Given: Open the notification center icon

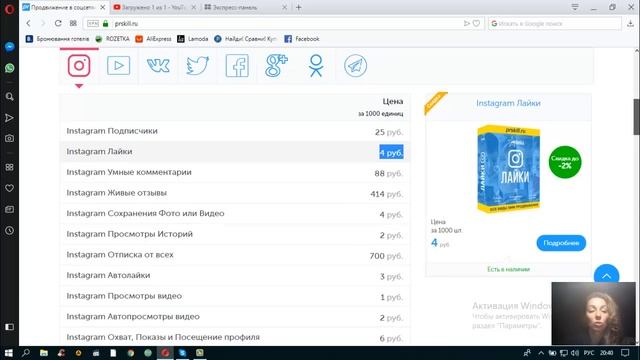Looking at the screenshot, I should (625, 353).
